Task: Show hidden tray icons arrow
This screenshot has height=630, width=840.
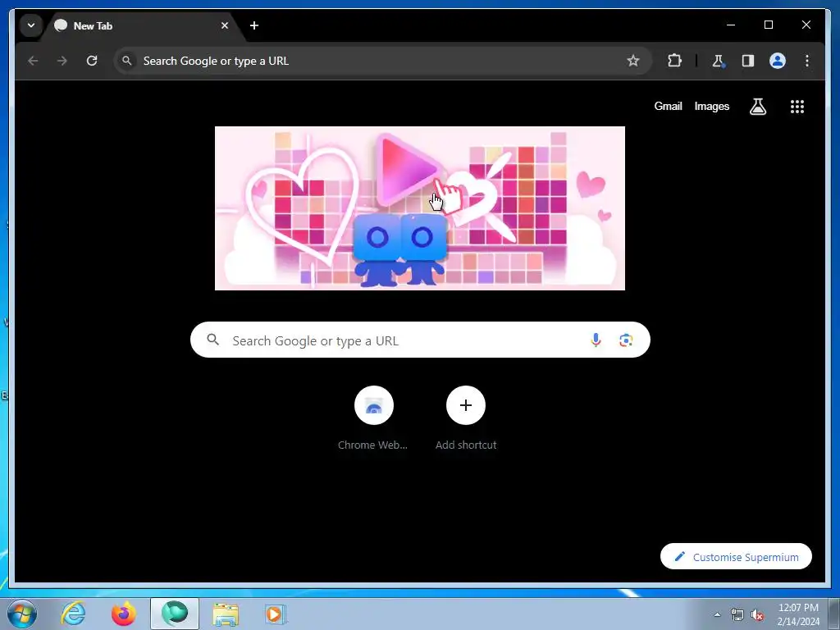Action: point(717,614)
